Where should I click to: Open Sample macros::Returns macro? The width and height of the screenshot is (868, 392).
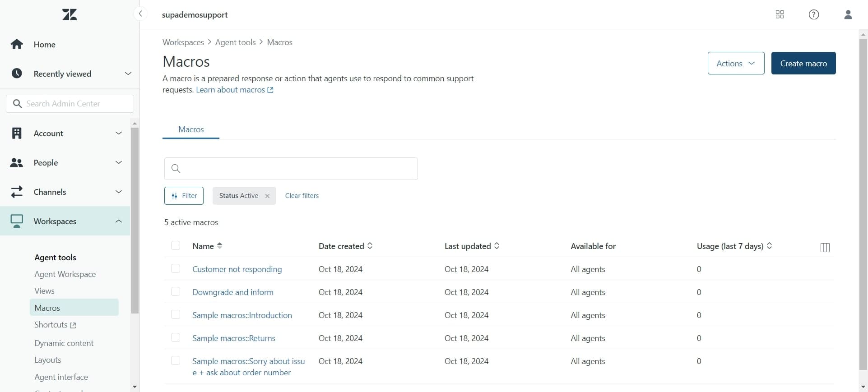point(234,338)
